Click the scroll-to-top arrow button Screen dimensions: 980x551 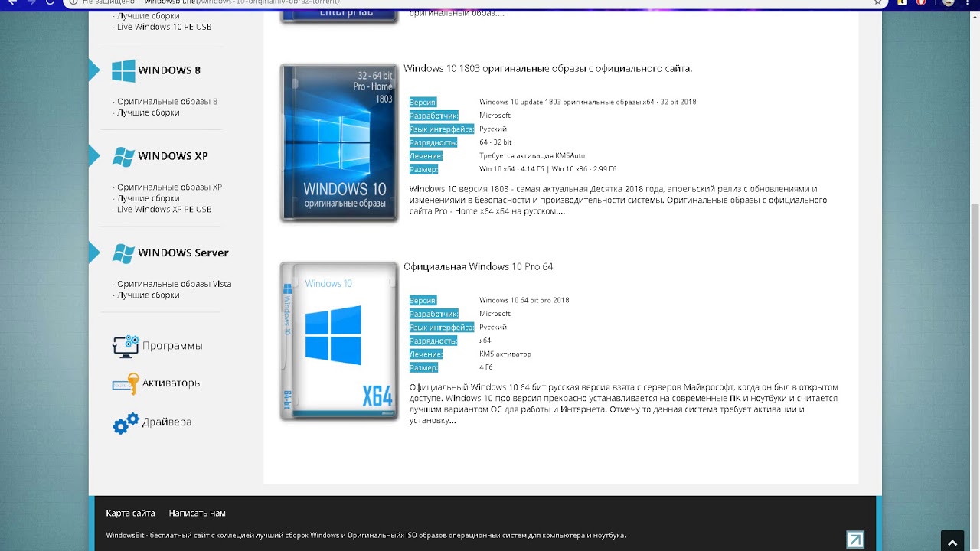pos(952,540)
